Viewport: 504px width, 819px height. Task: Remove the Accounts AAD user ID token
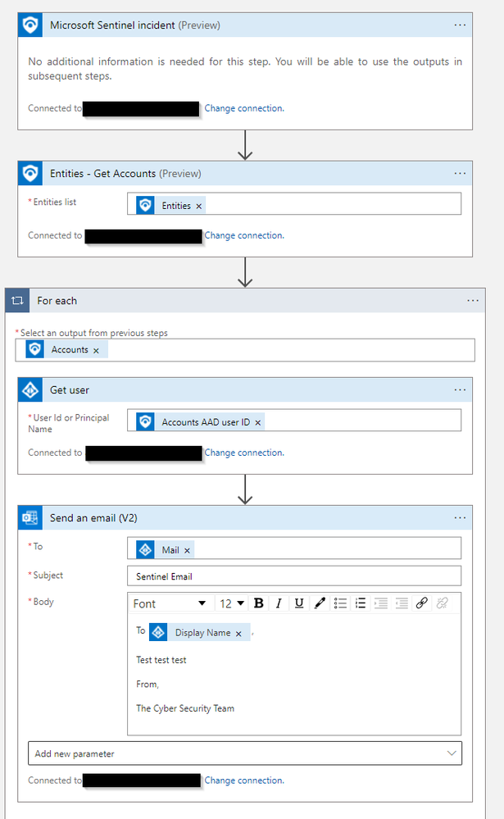[257, 422]
